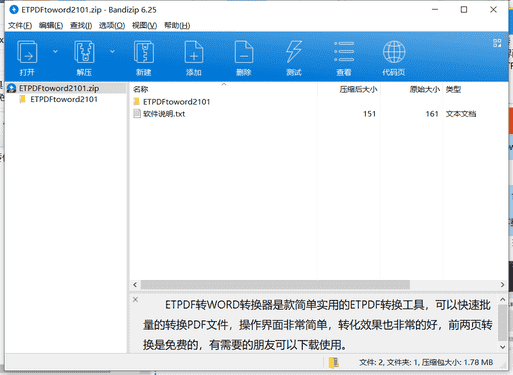The image size is (513, 375).
Task: Expand the Extract button dropdown arrow
Action: [112, 51]
